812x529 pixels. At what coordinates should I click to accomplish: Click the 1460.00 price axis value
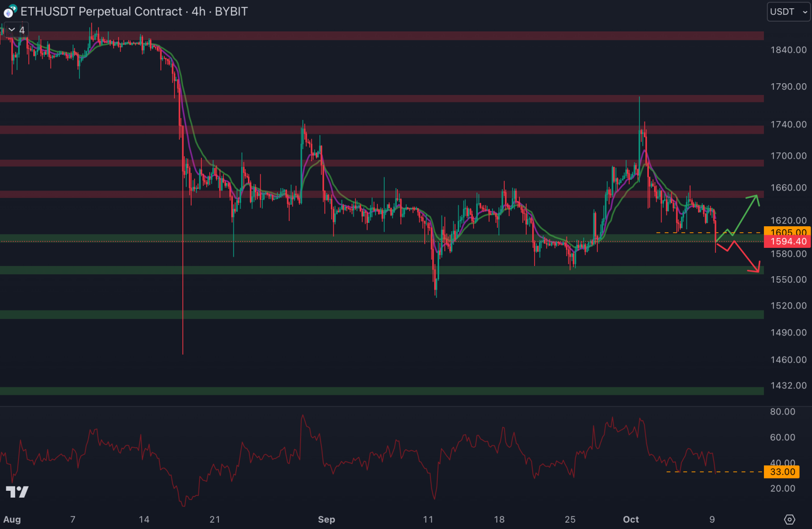(x=788, y=360)
